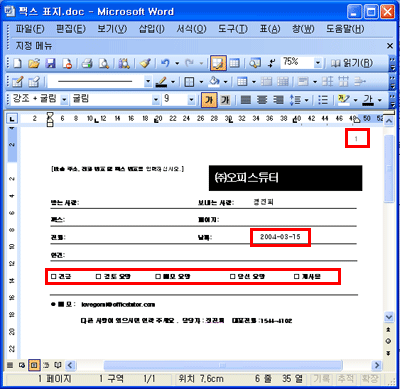Expand the 75% zoom dropdown
Screen dimensions: 400x389
pos(318,63)
